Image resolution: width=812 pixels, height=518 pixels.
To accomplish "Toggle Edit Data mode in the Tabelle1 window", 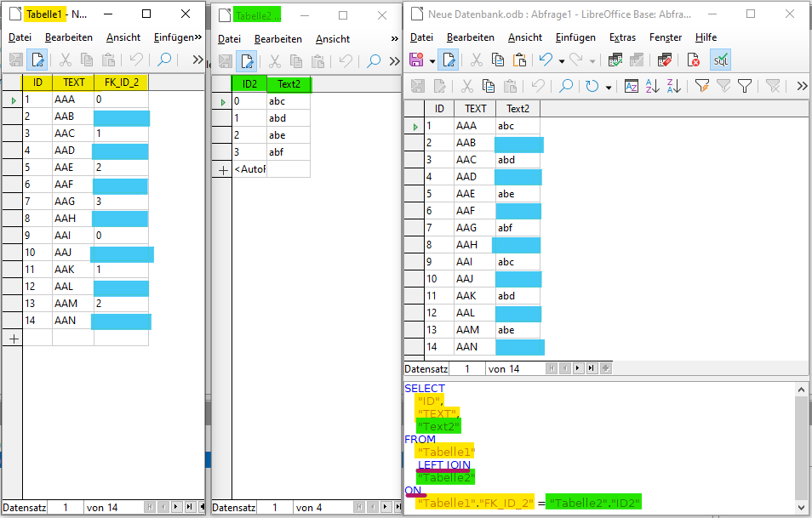I will click(37, 60).
